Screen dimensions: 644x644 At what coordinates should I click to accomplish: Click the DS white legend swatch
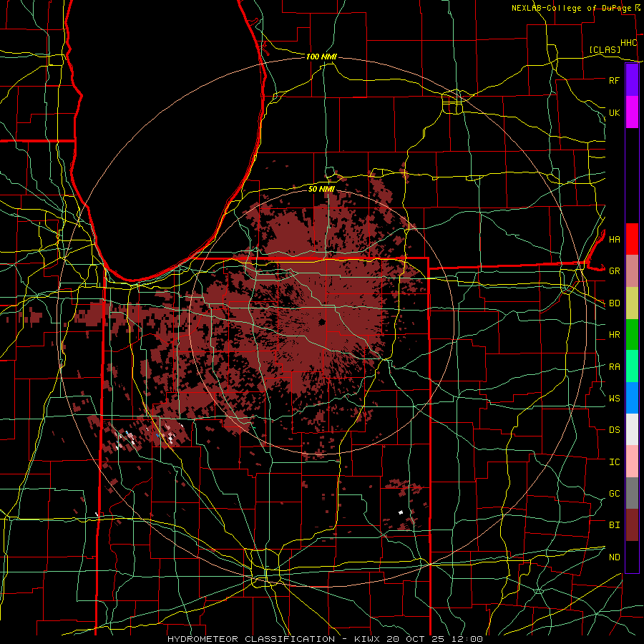[632, 429]
